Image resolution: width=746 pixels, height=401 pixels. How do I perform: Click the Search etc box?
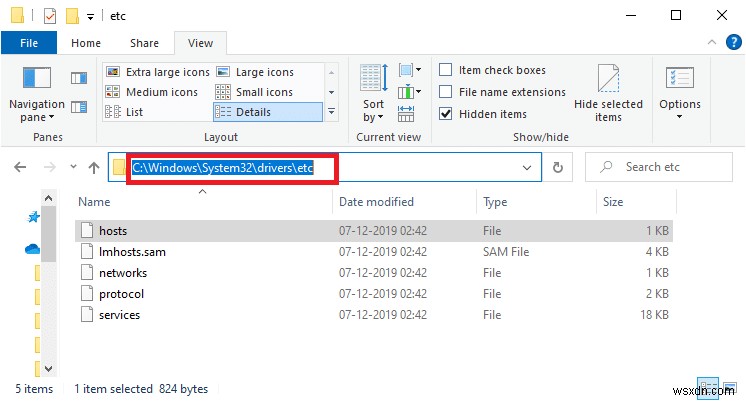(x=658, y=167)
